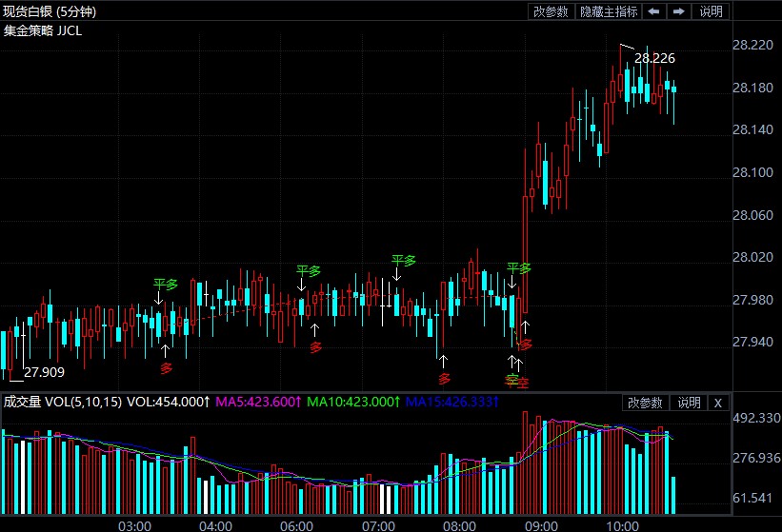The height and width of the screenshot is (532, 782).
Task: Click the 平多 signal near 06:00
Action: 309,271
